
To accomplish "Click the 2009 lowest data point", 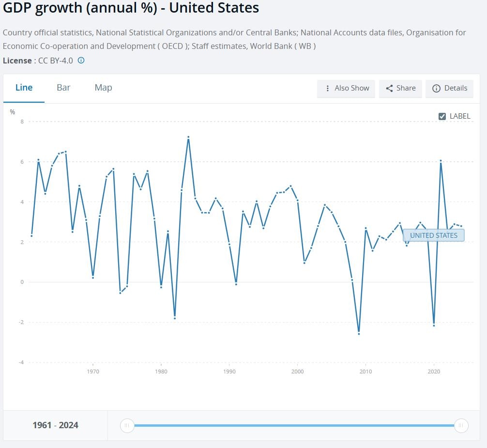I will click(x=359, y=334).
